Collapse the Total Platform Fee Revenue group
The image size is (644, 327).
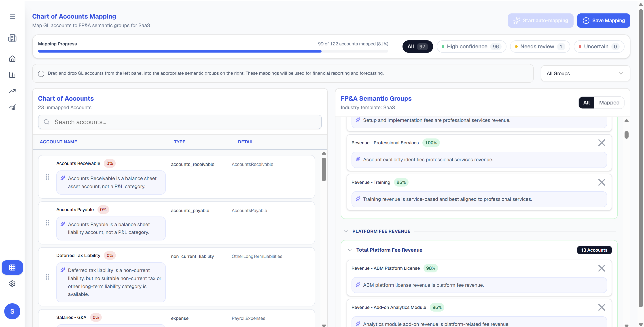(350, 250)
